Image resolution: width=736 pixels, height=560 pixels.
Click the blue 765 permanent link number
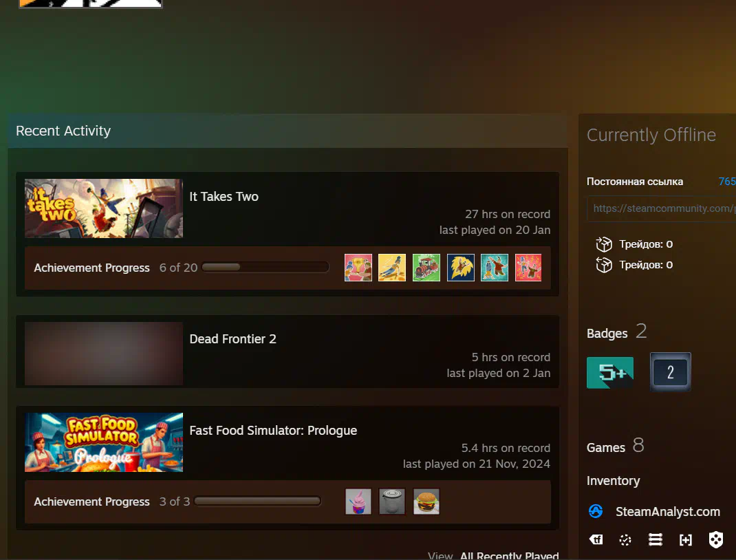click(x=727, y=182)
